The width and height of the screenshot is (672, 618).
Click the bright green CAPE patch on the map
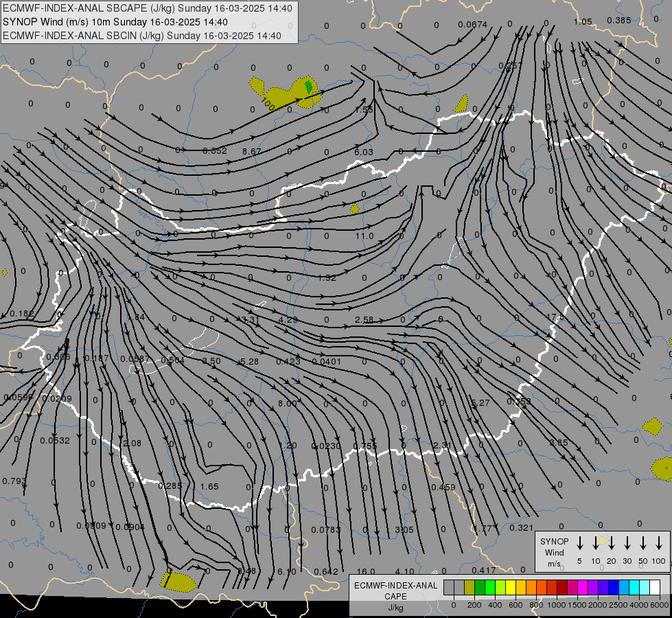coord(309,87)
